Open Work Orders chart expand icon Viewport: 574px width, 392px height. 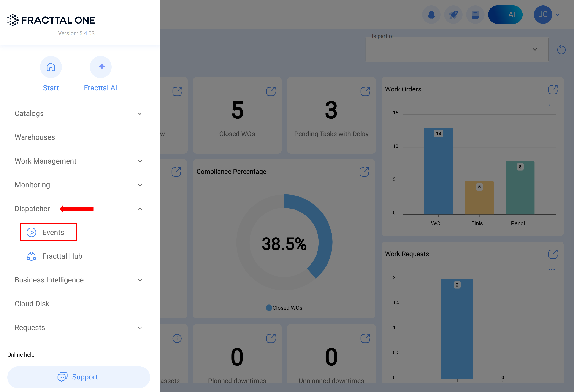pos(553,90)
